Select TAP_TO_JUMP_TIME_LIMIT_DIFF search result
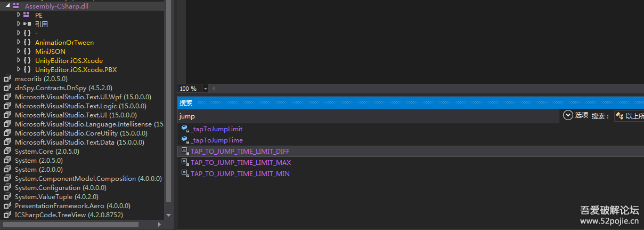 point(240,152)
